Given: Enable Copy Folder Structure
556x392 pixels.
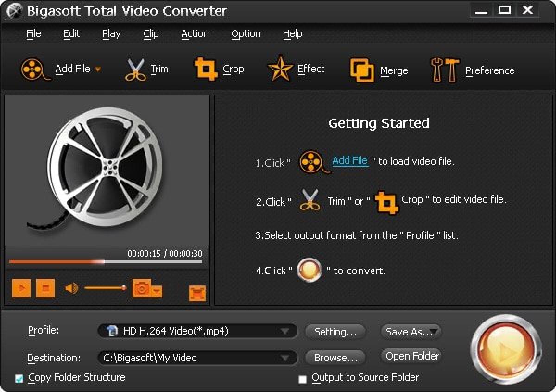Looking at the screenshot, I should tap(19, 378).
